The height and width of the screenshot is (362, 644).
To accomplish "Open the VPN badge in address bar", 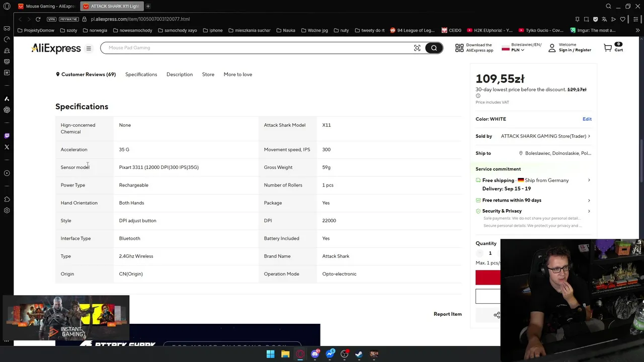I will 51,19.
